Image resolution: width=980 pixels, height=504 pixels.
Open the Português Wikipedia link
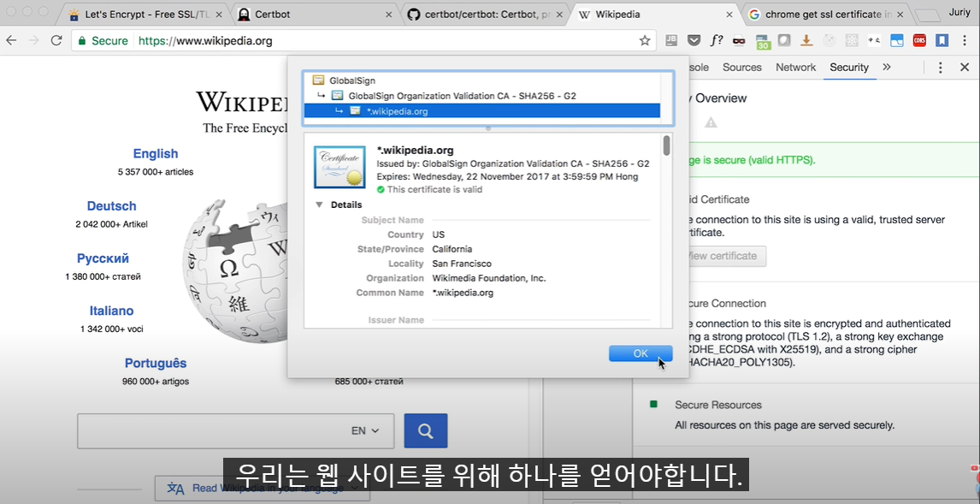[156, 364]
